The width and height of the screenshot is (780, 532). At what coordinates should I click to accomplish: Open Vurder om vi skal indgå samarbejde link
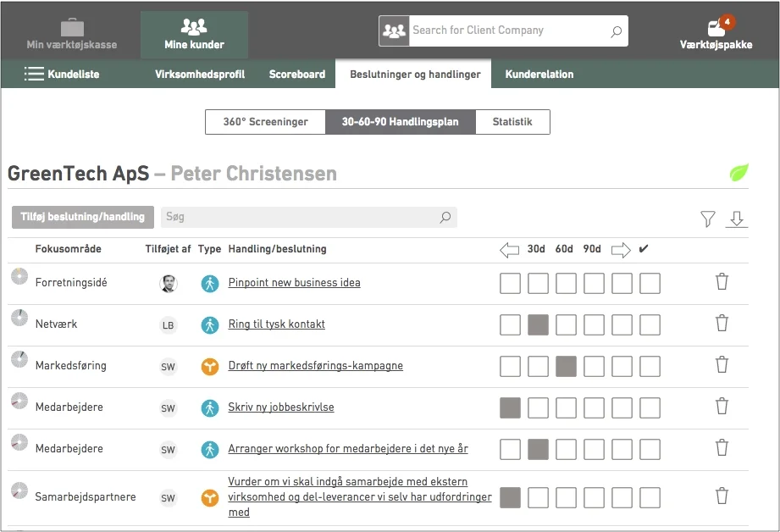[360, 496]
